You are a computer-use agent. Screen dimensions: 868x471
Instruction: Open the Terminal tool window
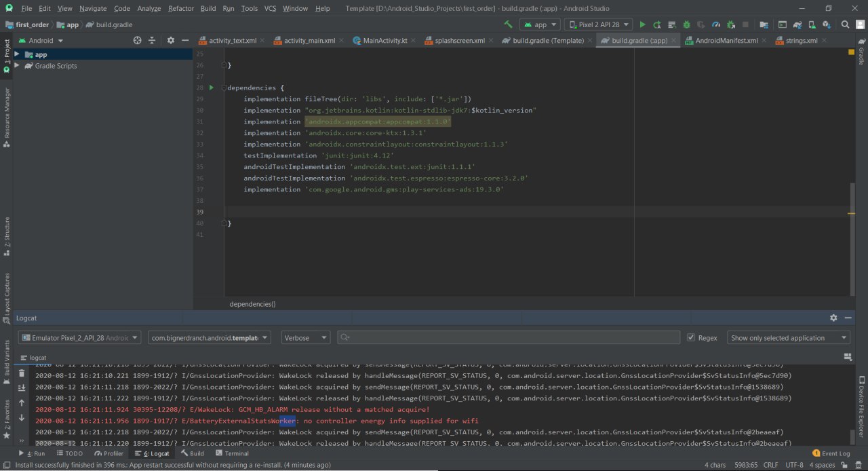click(232, 453)
